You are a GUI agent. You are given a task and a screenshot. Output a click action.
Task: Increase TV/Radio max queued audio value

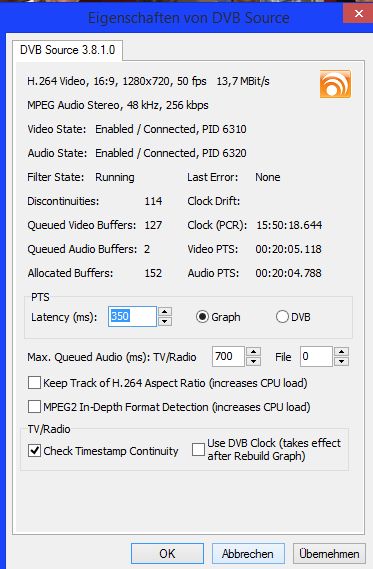tap(253, 351)
